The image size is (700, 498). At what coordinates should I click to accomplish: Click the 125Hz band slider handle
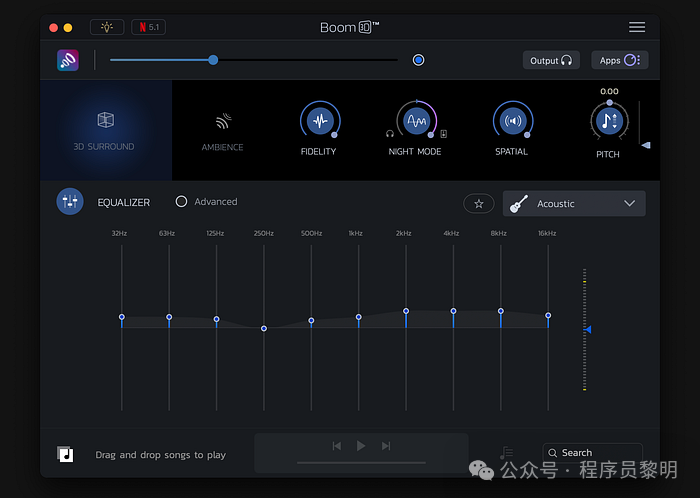tap(217, 319)
